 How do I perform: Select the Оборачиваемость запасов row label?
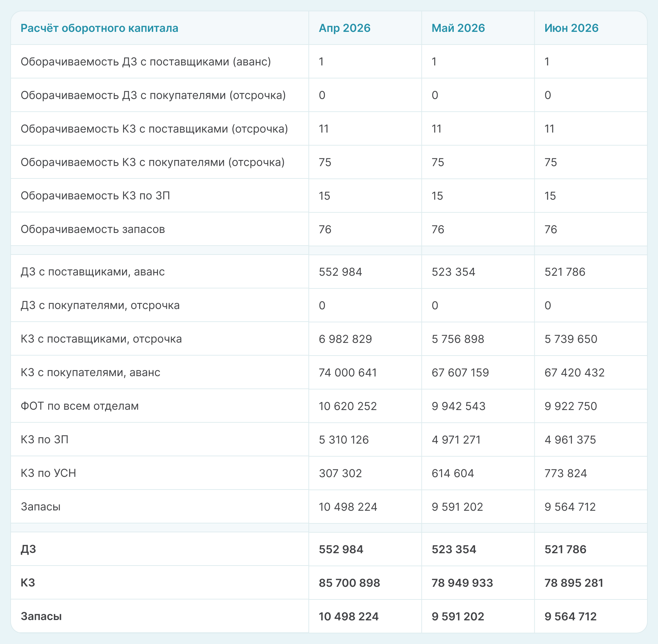93,229
